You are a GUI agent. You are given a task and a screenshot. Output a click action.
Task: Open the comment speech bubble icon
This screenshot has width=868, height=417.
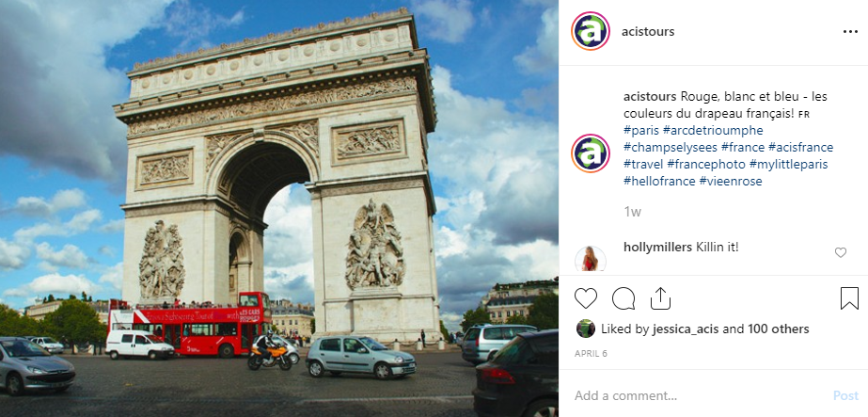click(x=623, y=299)
